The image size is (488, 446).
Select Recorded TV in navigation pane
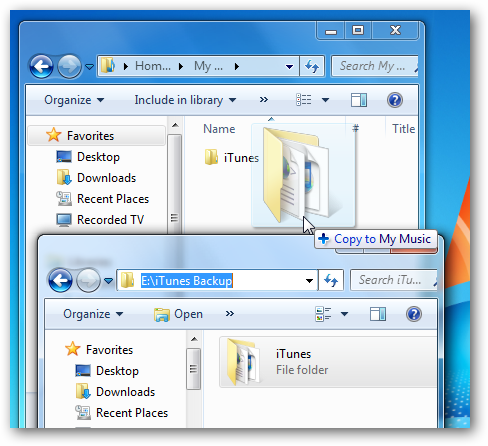click(x=110, y=220)
